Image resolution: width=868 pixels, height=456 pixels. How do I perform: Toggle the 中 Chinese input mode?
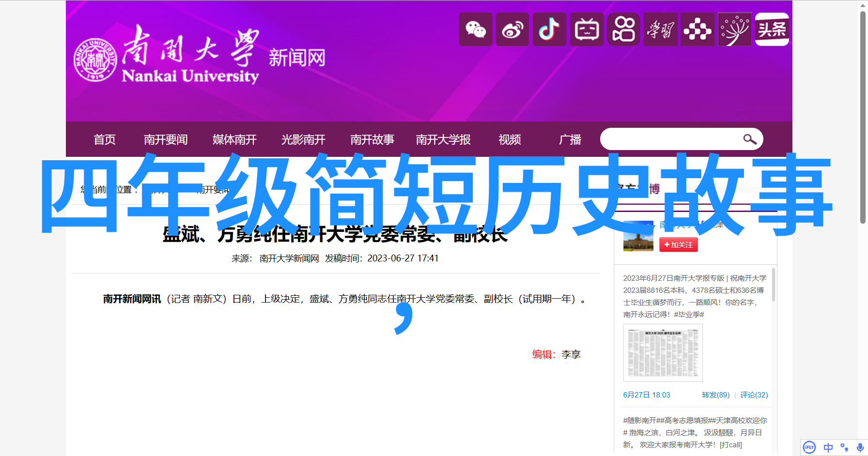coord(828,447)
